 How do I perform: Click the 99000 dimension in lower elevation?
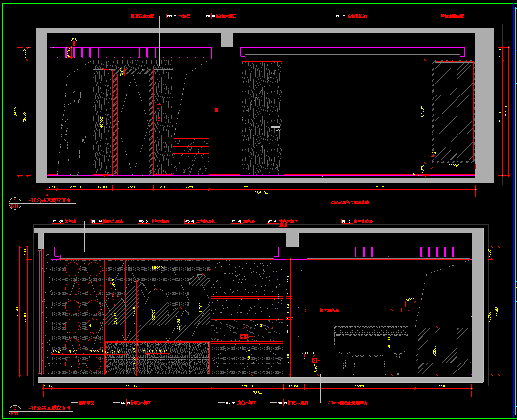pos(131,386)
